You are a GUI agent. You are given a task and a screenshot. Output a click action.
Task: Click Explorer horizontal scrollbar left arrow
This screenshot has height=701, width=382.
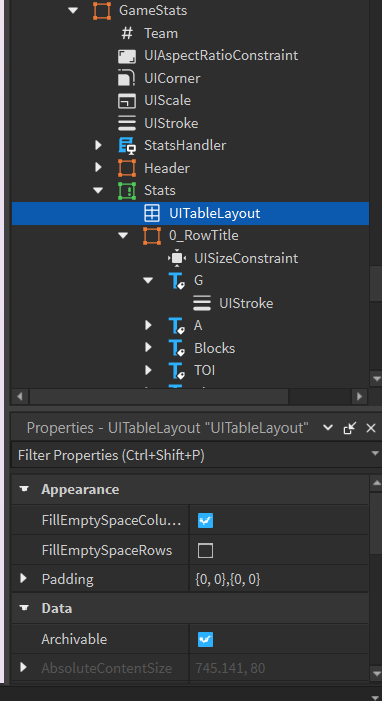tap(19, 397)
